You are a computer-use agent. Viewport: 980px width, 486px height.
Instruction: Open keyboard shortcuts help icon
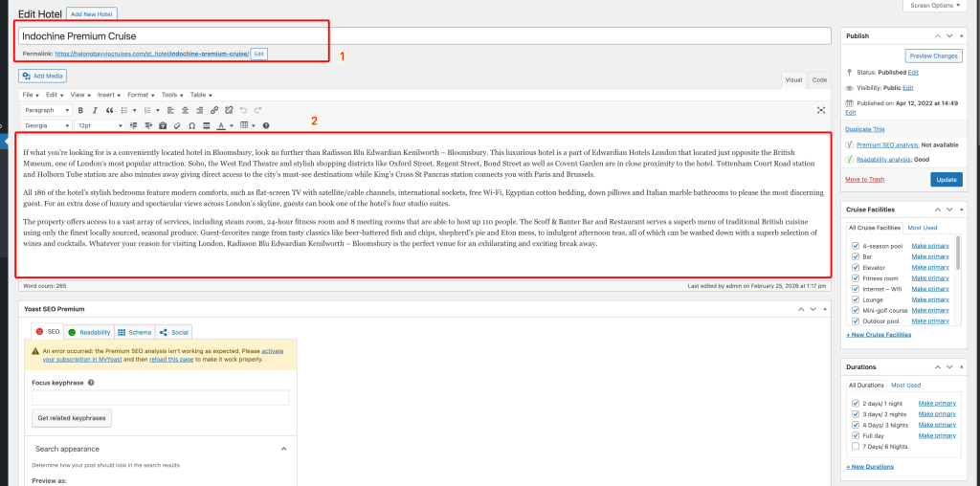point(266,125)
